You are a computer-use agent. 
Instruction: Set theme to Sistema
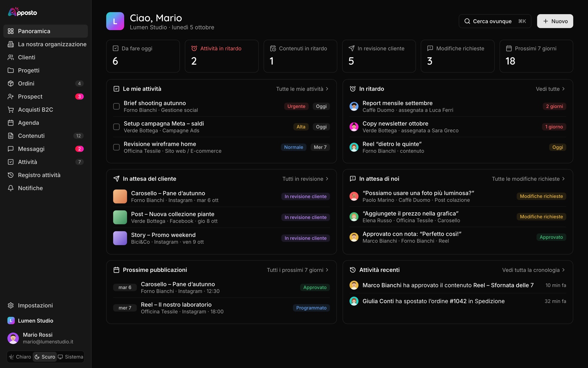pyautogui.click(x=71, y=357)
